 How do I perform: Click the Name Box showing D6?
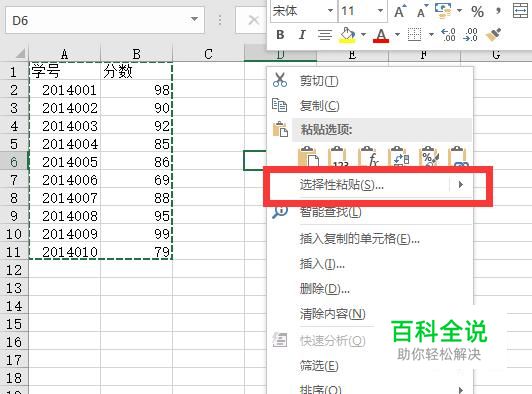coord(105,20)
